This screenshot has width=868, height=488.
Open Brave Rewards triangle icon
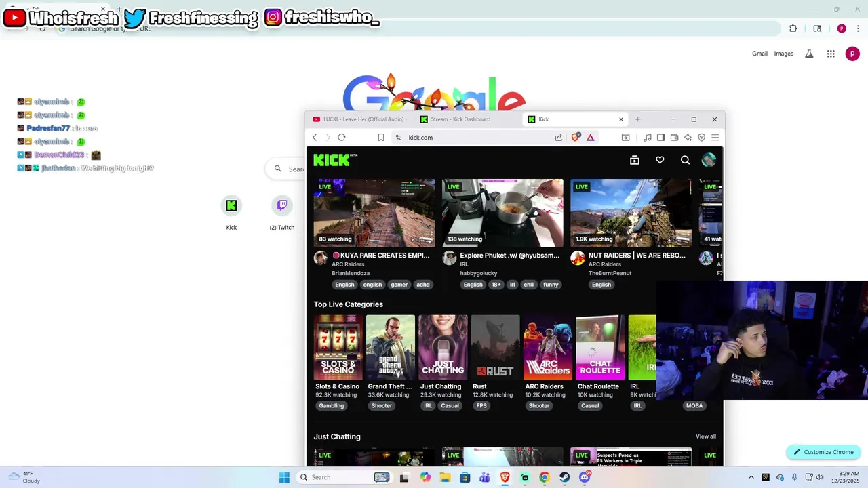[x=591, y=138]
